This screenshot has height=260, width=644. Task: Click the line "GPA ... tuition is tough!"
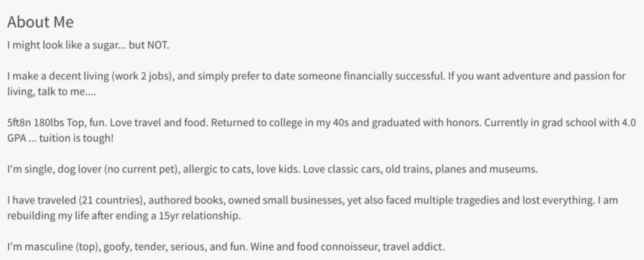click(60, 138)
